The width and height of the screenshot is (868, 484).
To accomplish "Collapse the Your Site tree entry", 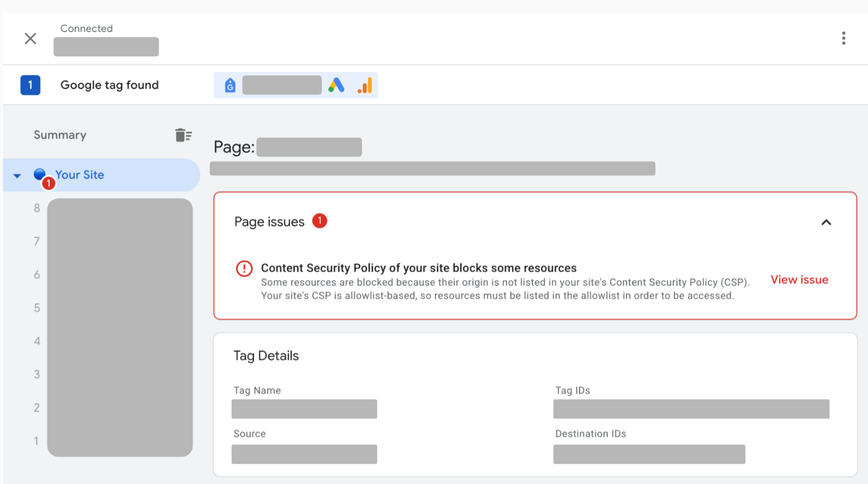I will [x=17, y=175].
